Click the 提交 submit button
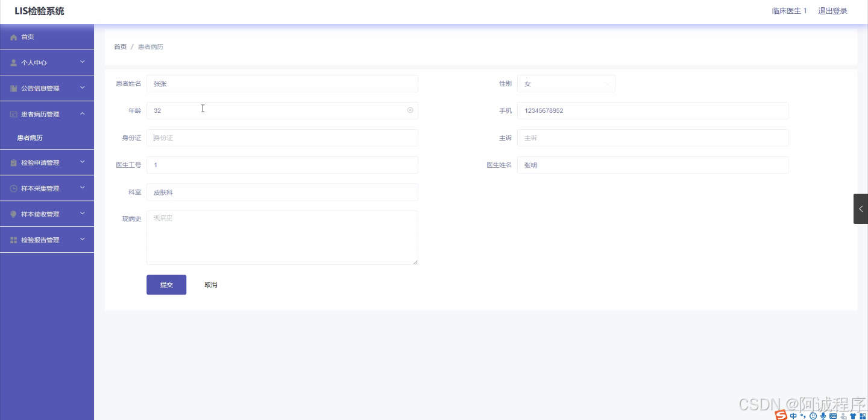The image size is (868, 420). 166,284
